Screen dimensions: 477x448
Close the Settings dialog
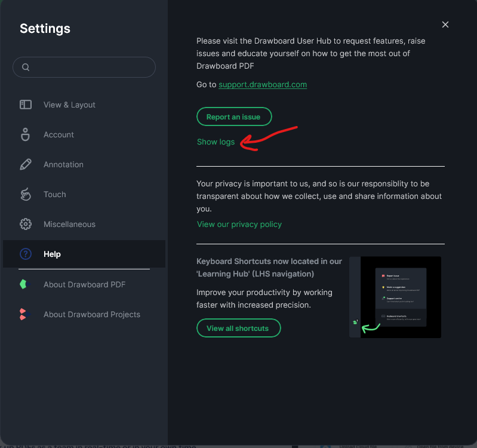coord(445,24)
